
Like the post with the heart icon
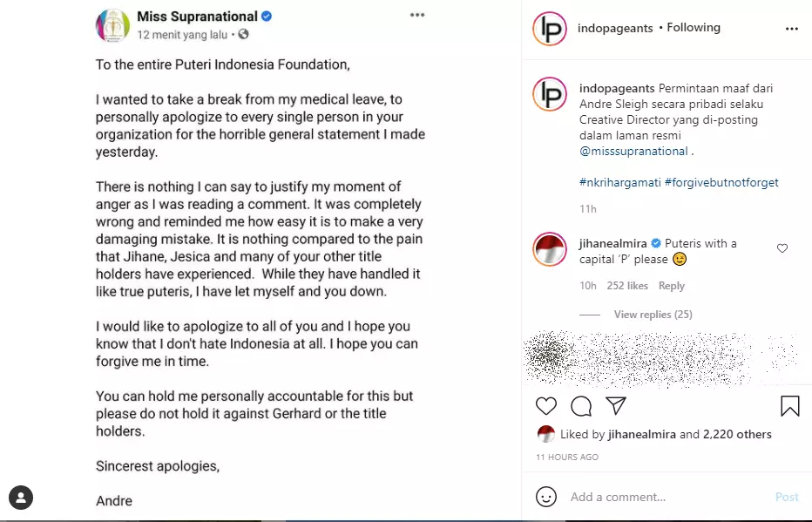click(546, 406)
